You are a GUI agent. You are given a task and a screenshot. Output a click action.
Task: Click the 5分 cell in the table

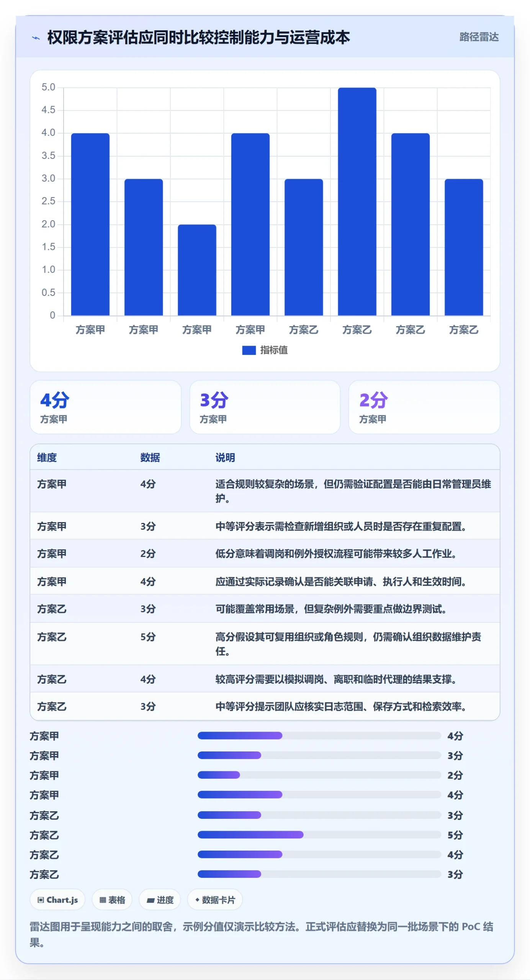point(148,637)
